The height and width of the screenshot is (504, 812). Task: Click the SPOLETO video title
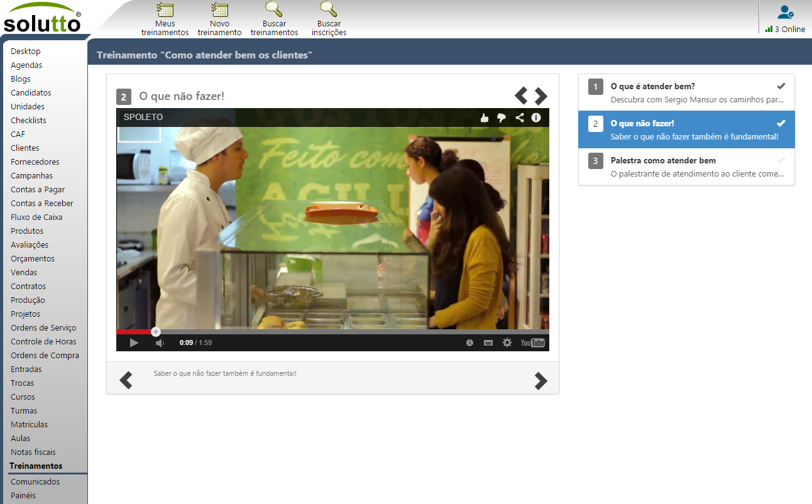pyautogui.click(x=143, y=117)
